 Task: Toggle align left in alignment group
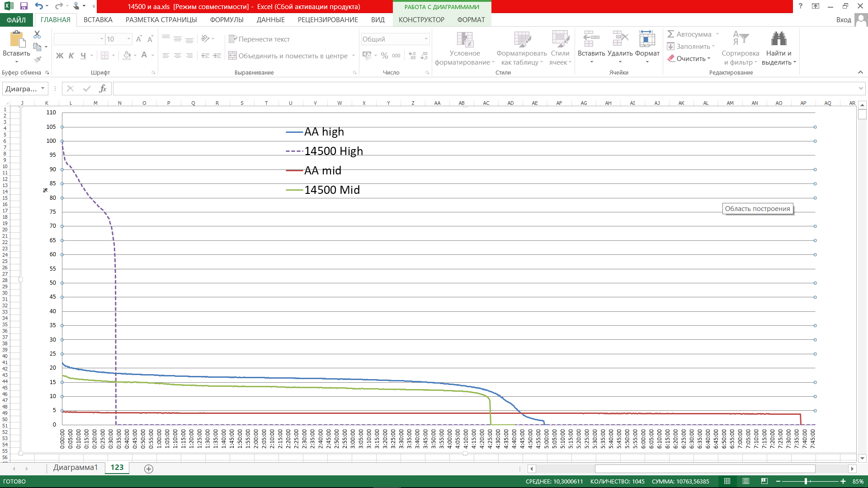click(166, 56)
